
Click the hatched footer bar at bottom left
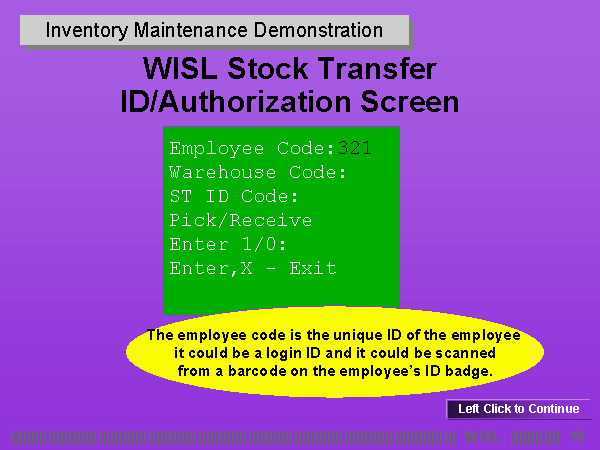150,438
